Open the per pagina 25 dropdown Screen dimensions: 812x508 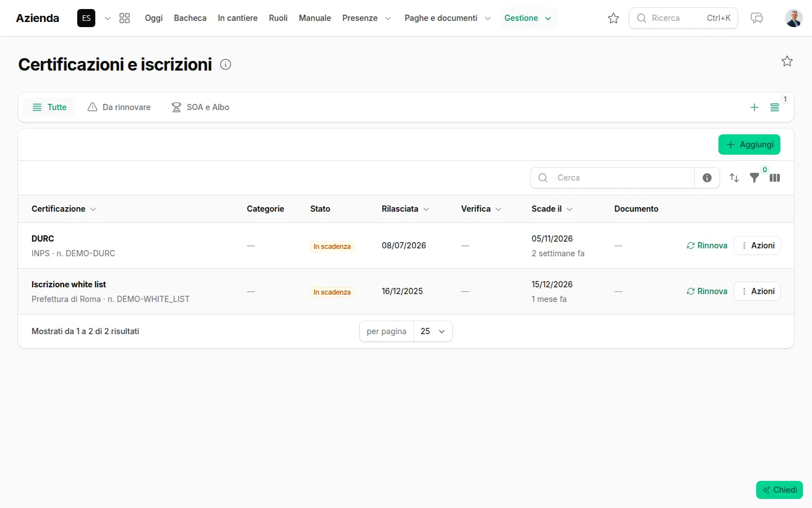click(433, 331)
